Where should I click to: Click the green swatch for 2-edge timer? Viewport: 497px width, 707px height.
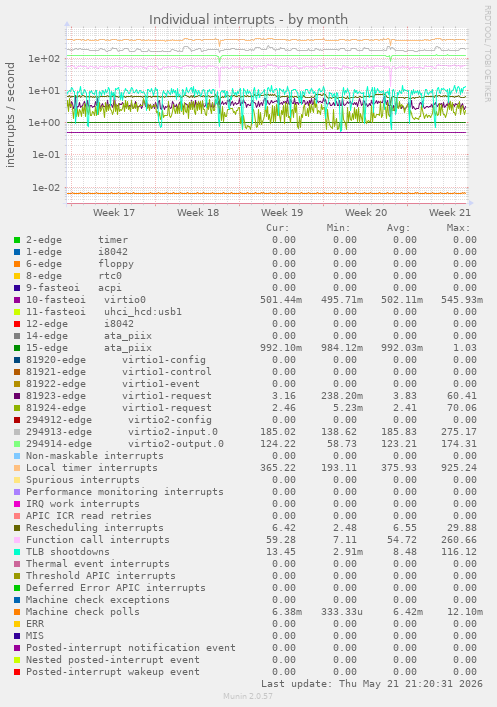pyautogui.click(x=17, y=240)
